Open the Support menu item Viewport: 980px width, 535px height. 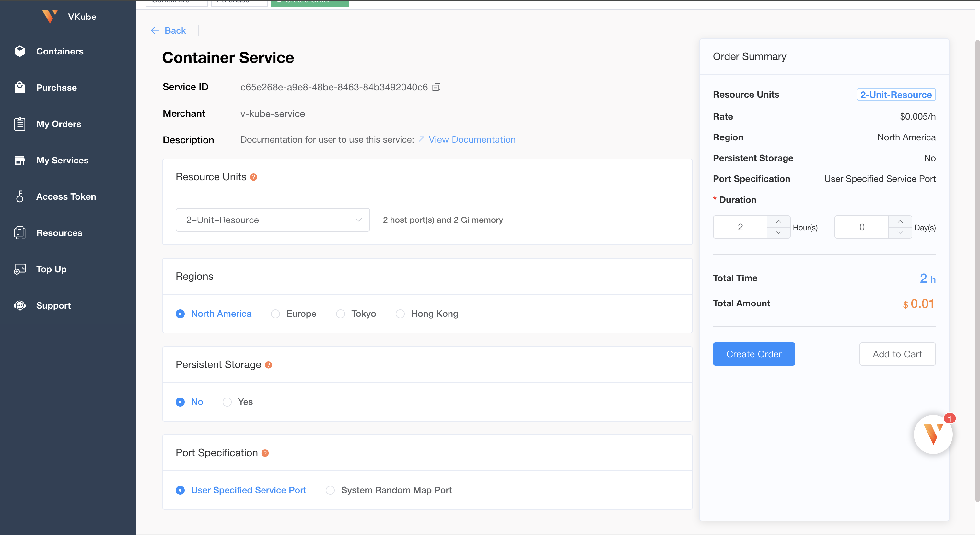[x=53, y=305]
